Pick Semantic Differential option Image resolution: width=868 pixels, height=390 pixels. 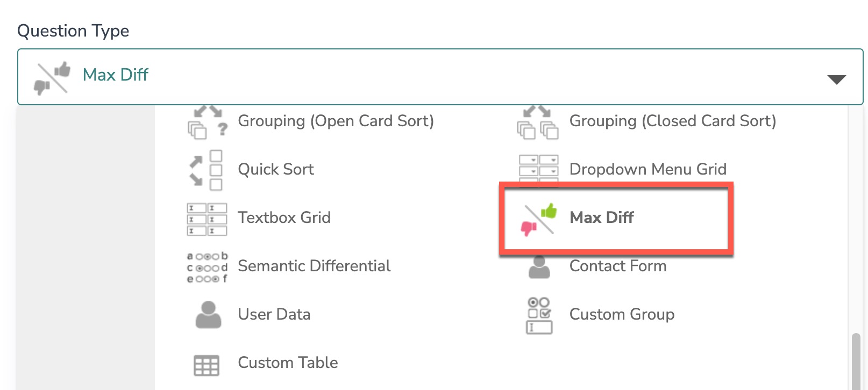(314, 266)
